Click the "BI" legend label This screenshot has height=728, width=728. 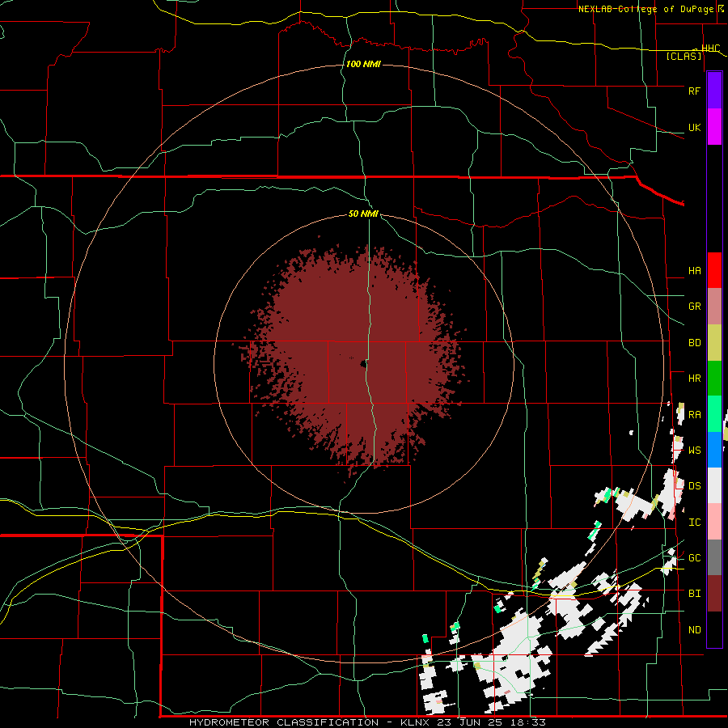[x=694, y=594]
